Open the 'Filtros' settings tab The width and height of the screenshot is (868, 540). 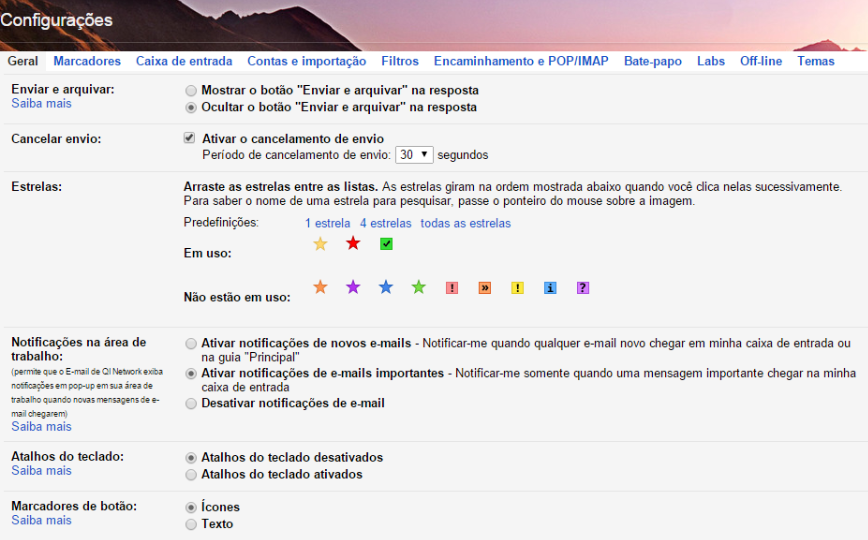tap(400, 62)
